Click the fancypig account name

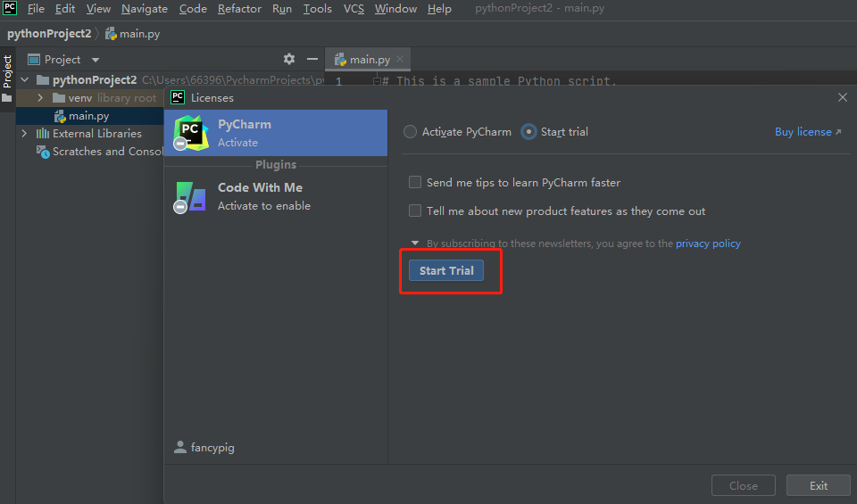point(212,448)
